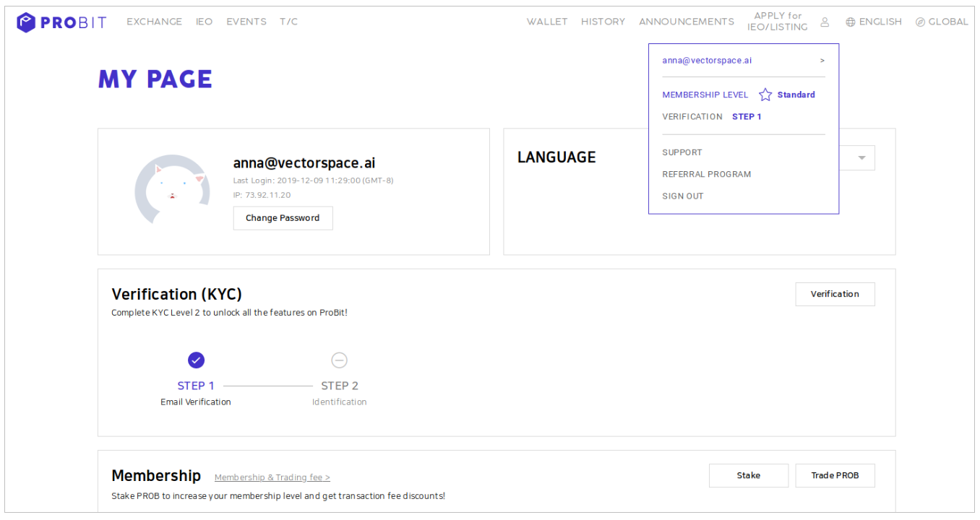The height and width of the screenshot is (520, 980).
Task: Click the bold anna@vectorspace.ai profile email
Action: (x=304, y=163)
